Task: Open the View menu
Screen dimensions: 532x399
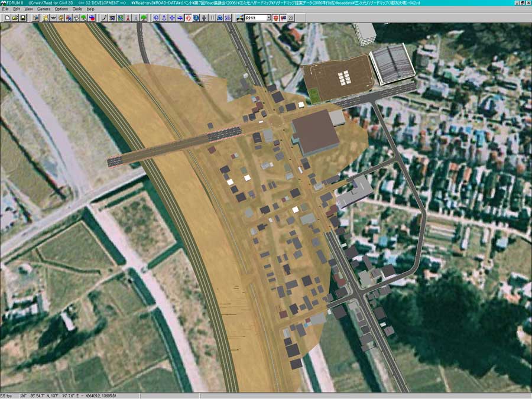Action: tap(28, 9)
